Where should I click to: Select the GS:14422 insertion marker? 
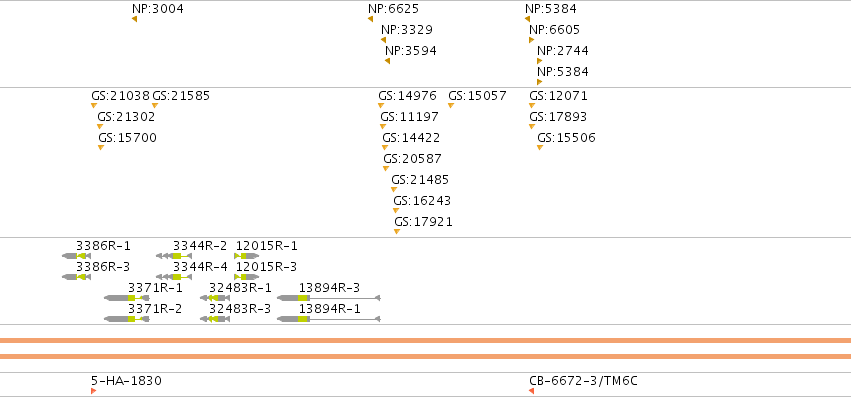[385, 147]
